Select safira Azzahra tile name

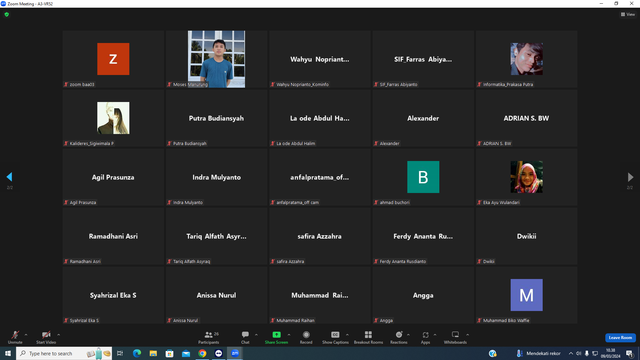320,236
